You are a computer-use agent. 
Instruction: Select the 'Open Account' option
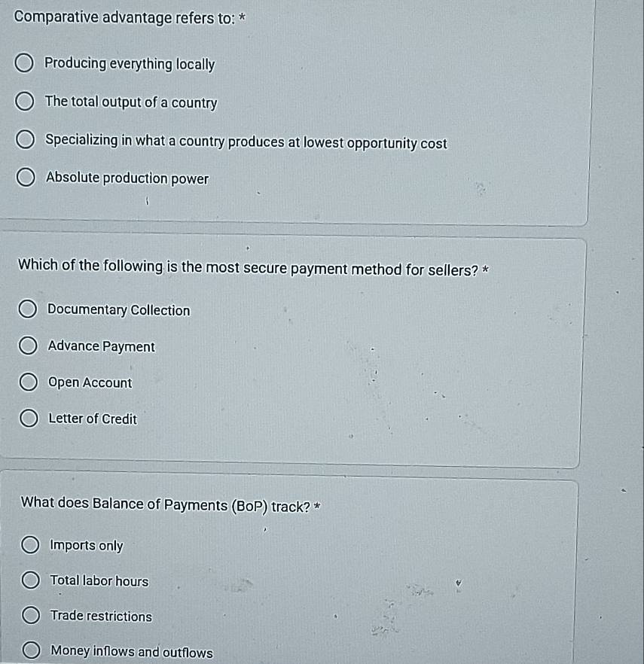29,382
